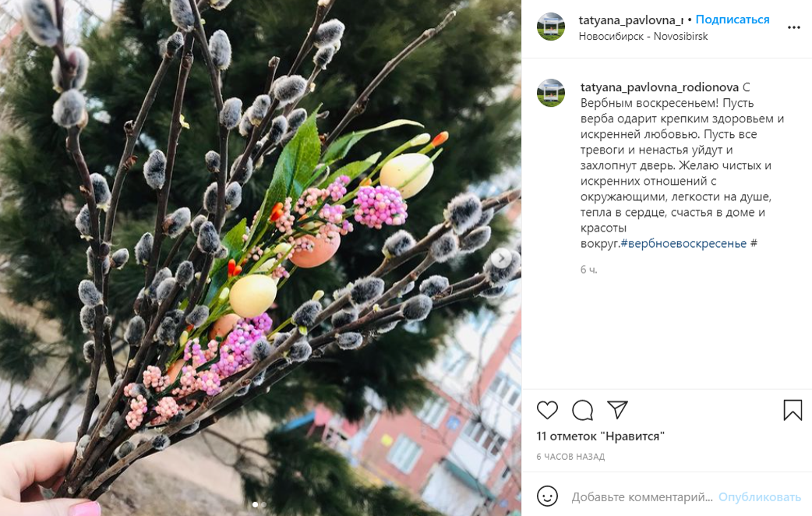
Task: Open #вербноевоскресенье hashtag
Action: click(683, 243)
